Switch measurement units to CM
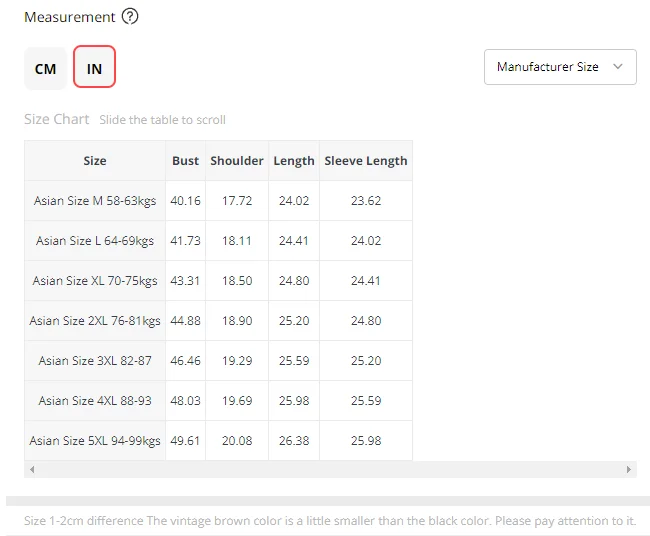Screen dimensions: 650x536 46,68
